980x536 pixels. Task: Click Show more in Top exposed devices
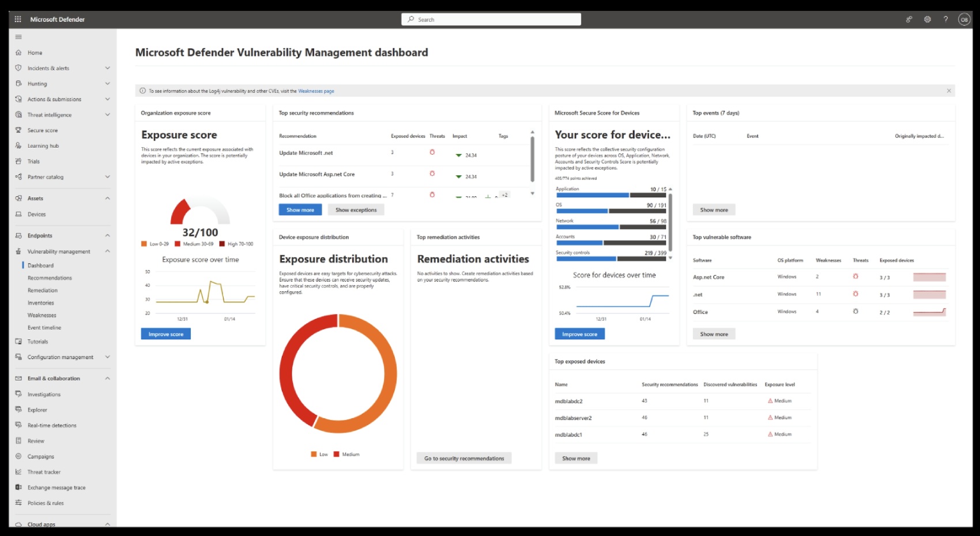tap(576, 459)
